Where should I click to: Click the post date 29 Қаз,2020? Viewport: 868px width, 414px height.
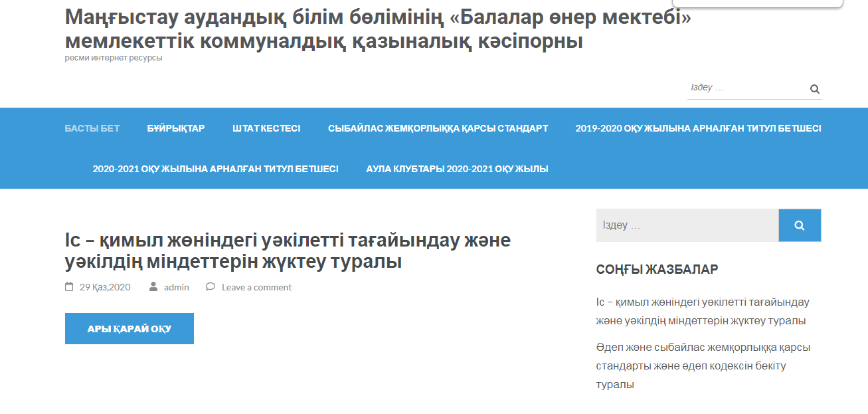tap(105, 287)
